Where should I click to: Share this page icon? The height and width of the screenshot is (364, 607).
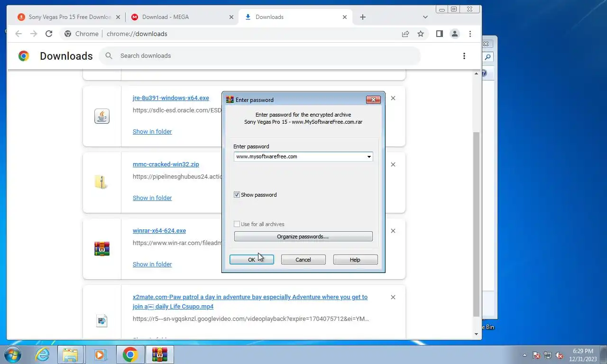405,34
